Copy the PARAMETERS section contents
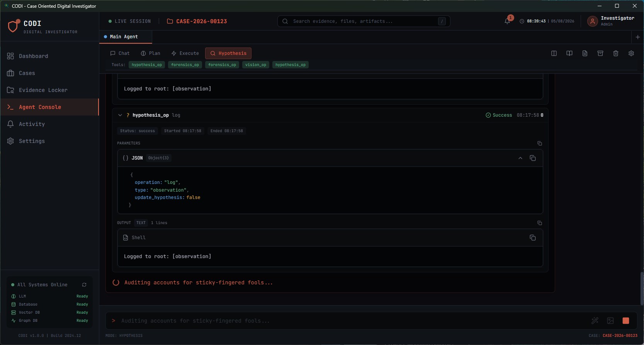 (540, 143)
